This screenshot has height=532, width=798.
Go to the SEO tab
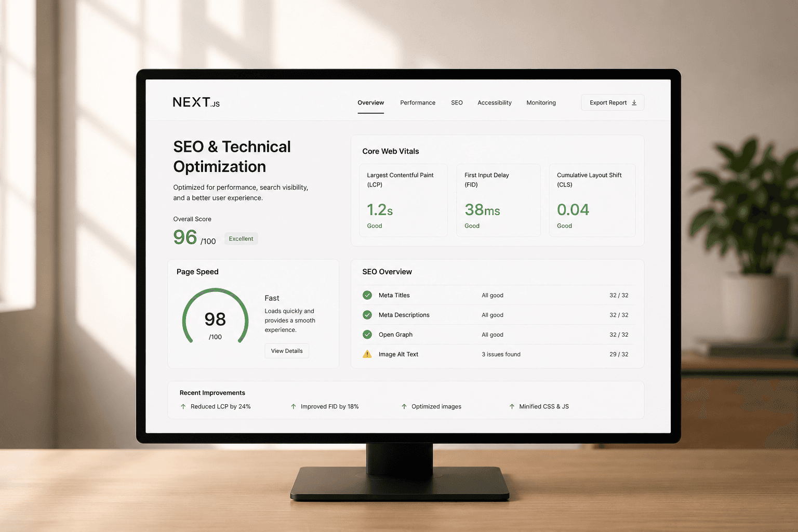tap(457, 103)
